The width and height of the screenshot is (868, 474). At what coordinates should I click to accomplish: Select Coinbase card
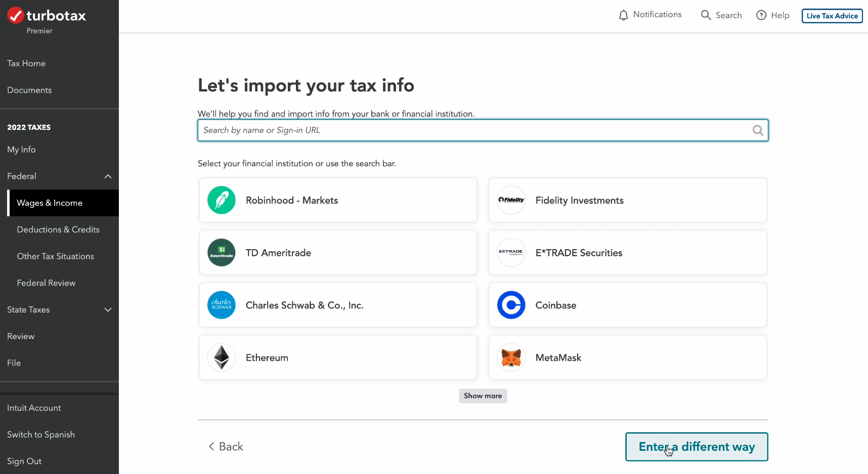tap(628, 305)
